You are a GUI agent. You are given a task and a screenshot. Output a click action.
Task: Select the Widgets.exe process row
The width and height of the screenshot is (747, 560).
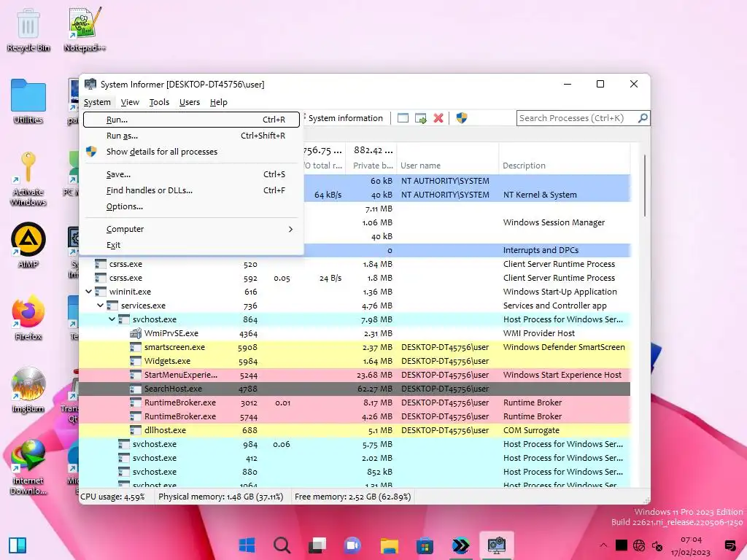pos(355,361)
